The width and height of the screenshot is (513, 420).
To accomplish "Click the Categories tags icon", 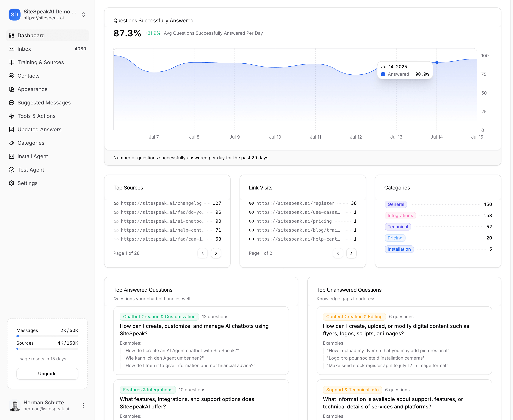I will click(x=11, y=143).
